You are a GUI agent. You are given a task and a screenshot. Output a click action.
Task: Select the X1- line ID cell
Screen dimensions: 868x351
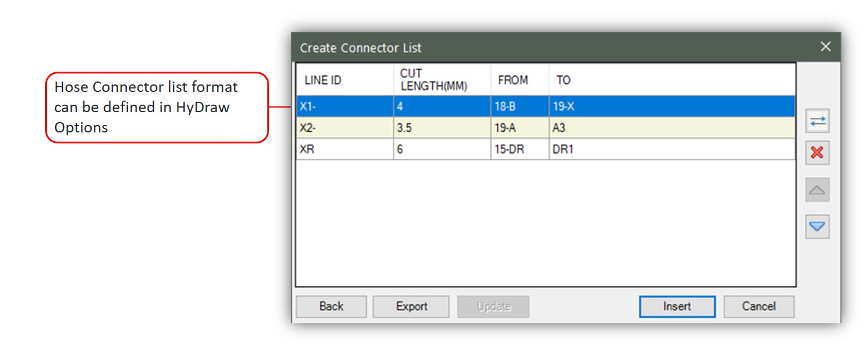click(x=345, y=106)
